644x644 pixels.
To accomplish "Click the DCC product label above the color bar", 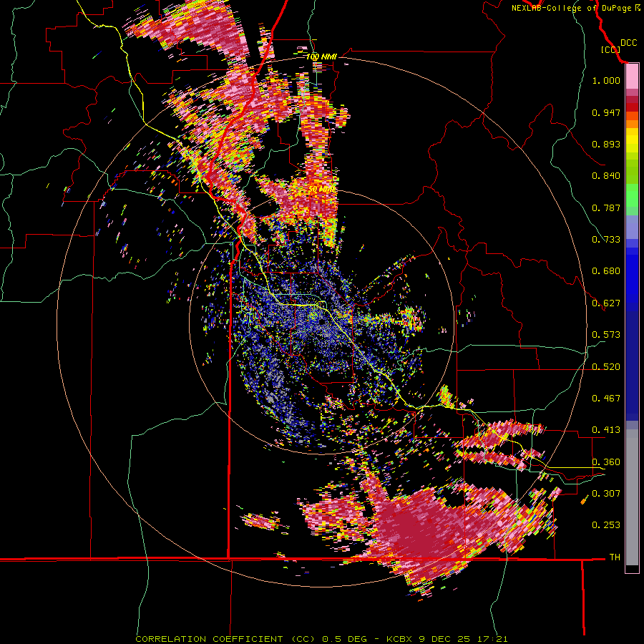I will point(628,43).
